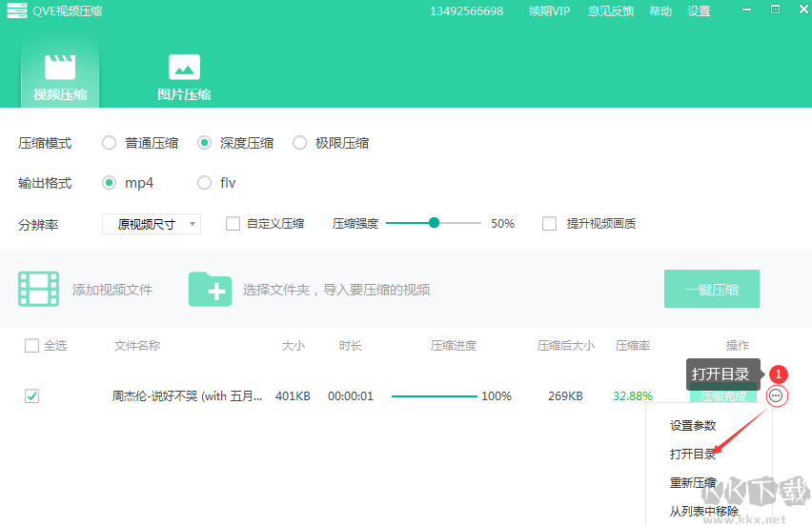This screenshot has width=812, height=526.
Task: Select 极限压缩 extreme compression mode
Action: [x=300, y=143]
